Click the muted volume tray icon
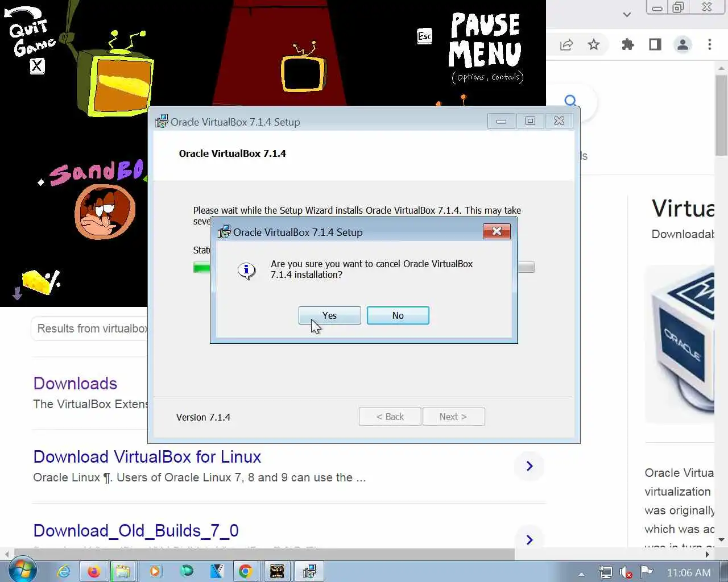Viewport: 728px width, 582px height. [x=626, y=572]
